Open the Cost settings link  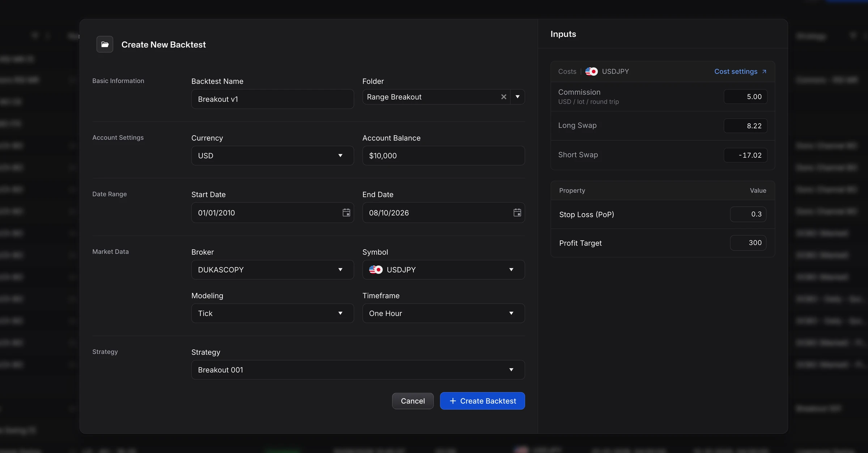tap(736, 71)
